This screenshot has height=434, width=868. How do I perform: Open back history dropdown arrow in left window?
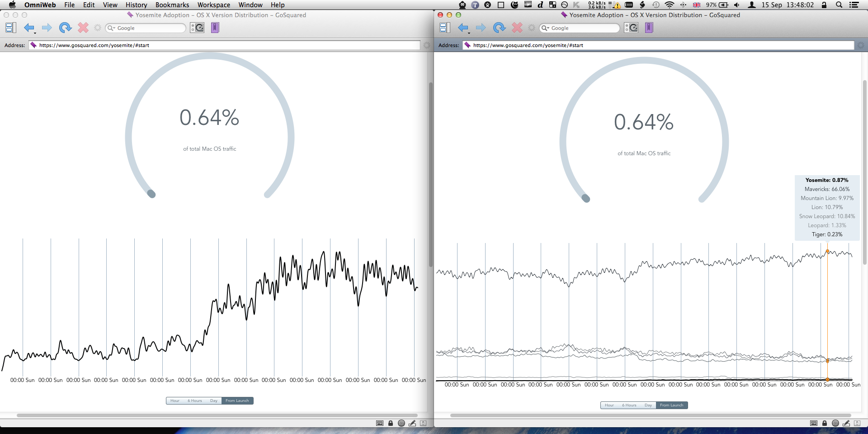tap(35, 33)
